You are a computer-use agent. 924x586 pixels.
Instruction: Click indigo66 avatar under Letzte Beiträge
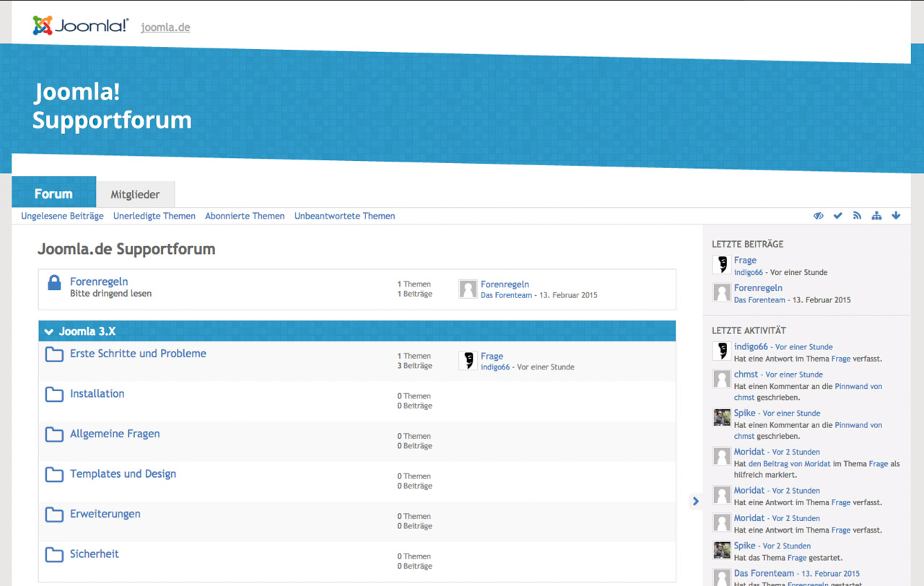[722, 265]
